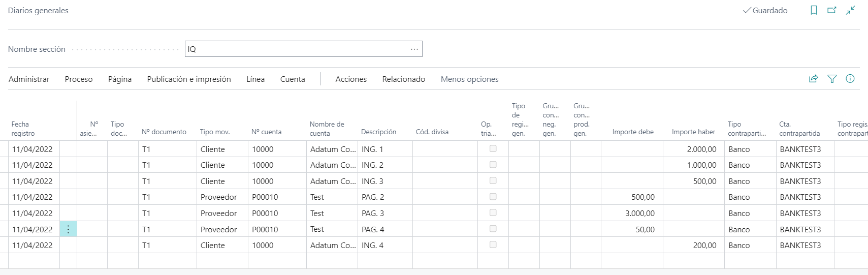This screenshot has height=275, width=868.
Task: Open lookup ellipsis in Nombre sección field
Action: (414, 49)
